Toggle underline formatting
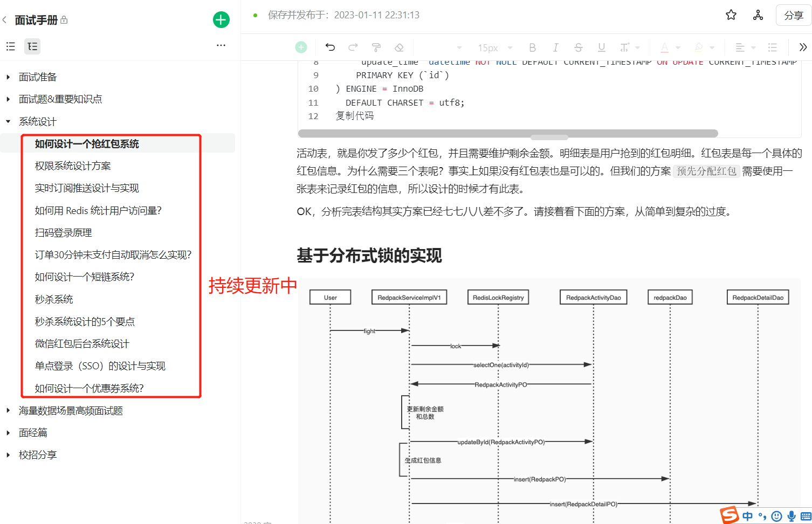 [x=602, y=47]
